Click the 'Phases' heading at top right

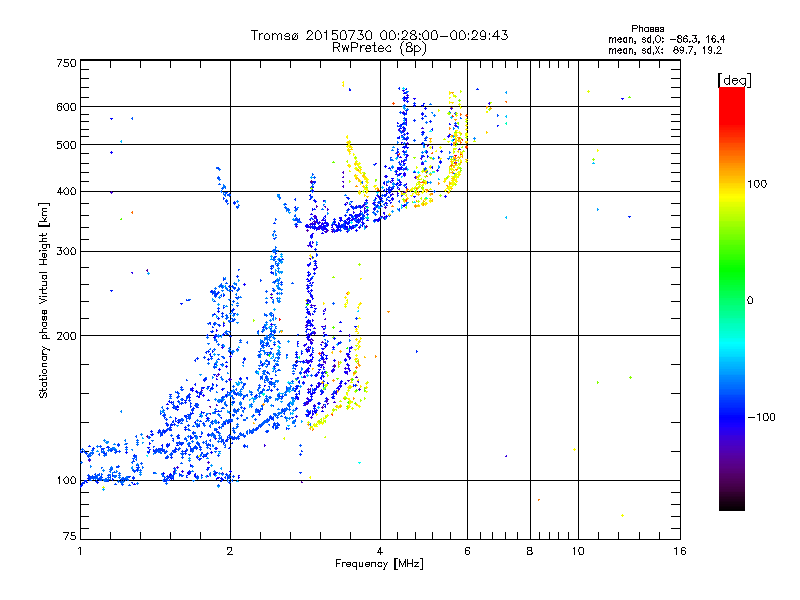pyautogui.click(x=647, y=29)
